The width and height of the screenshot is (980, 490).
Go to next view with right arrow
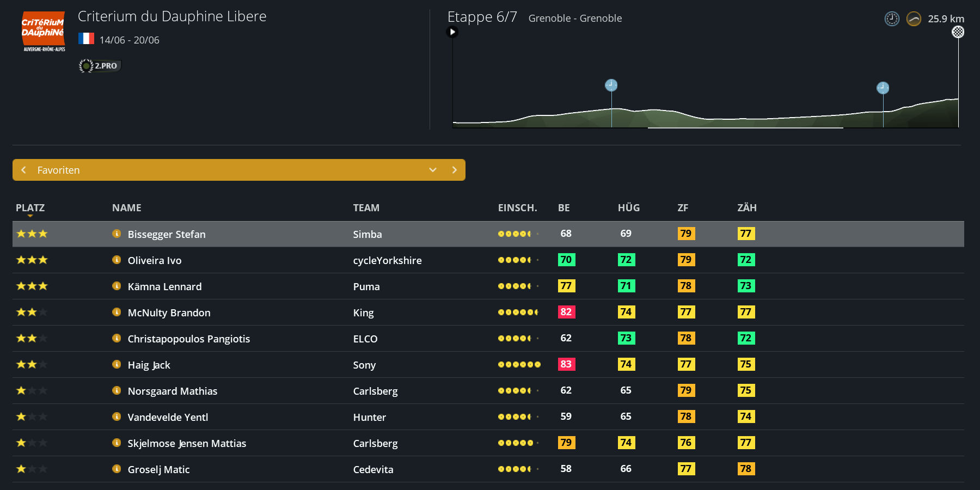coord(455,170)
